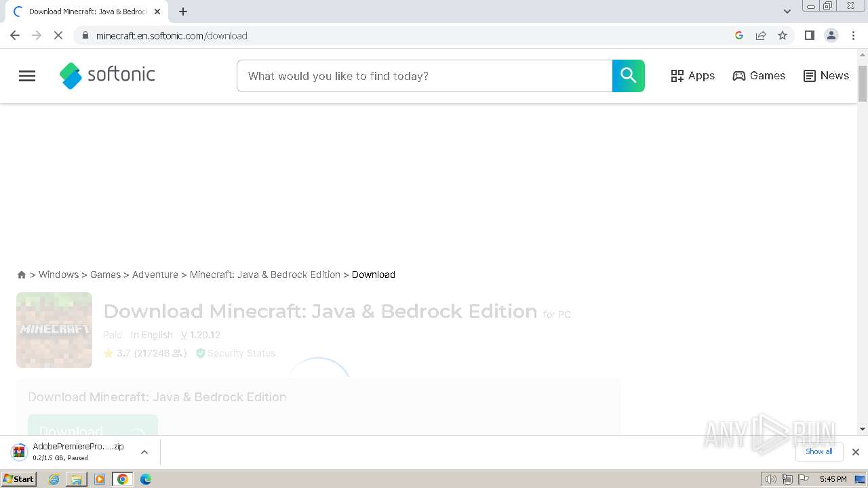Viewport: 868px width, 488px height.
Task: Open Microsoft Edge from taskbar
Action: 145,479
